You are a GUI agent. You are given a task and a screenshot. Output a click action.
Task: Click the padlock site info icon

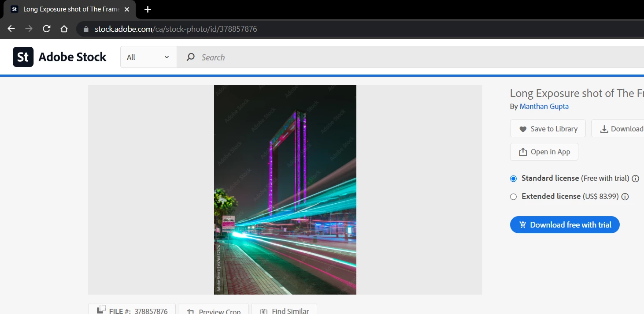86,29
